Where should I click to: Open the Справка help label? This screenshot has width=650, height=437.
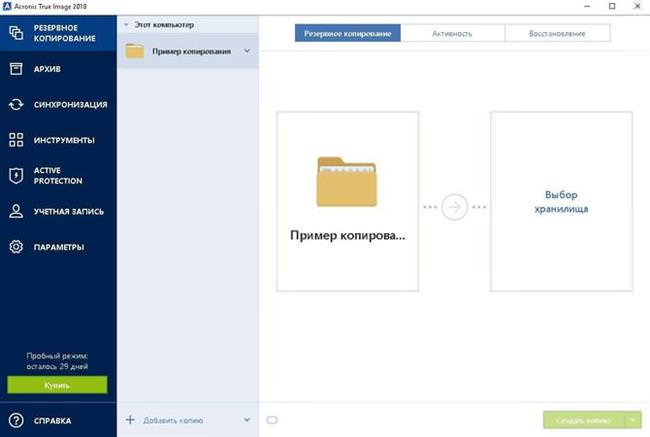[x=53, y=420]
